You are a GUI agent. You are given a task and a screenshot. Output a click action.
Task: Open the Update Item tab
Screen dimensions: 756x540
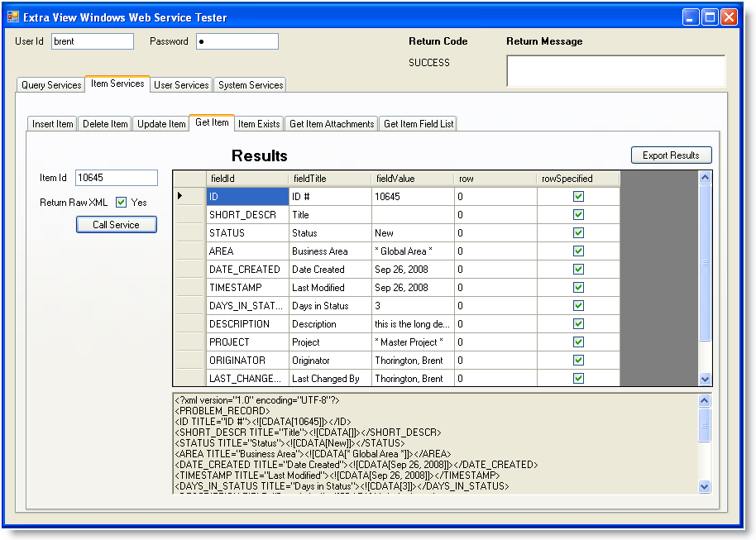tap(161, 124)
